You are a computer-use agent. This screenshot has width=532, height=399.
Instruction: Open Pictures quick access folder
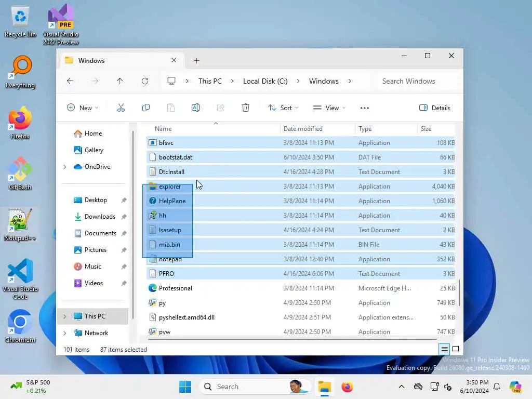pos(96,250)
